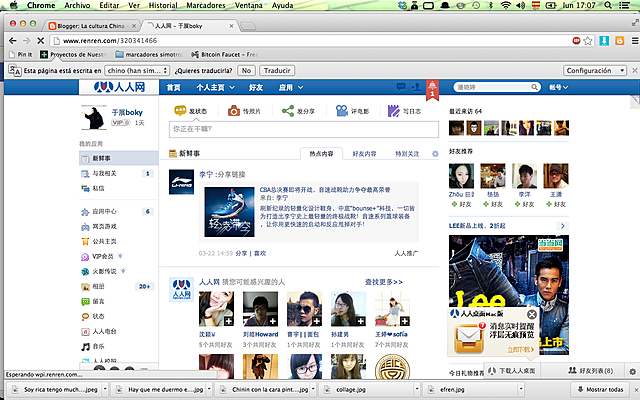Switch to the friends content feed tab
The height and width of the screenshot is (400, 640).
[x=364, y=154]
